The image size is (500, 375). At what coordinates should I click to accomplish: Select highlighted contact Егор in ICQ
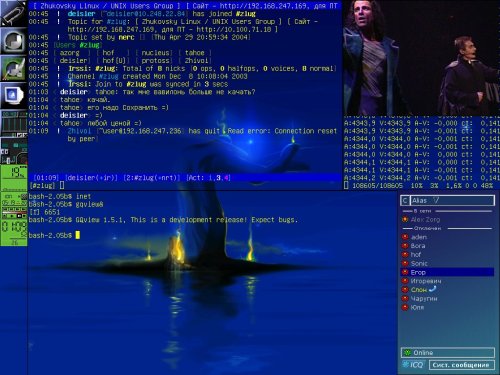click(447, 272)
